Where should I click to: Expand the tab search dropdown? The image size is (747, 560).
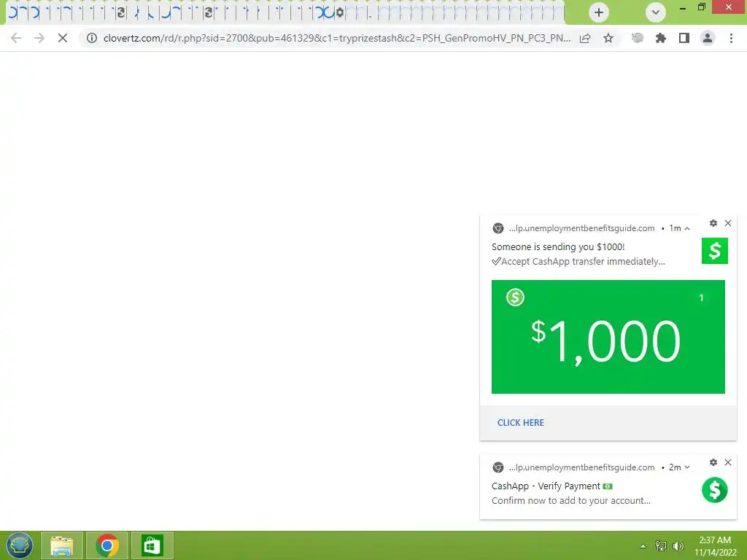point(655,12)
